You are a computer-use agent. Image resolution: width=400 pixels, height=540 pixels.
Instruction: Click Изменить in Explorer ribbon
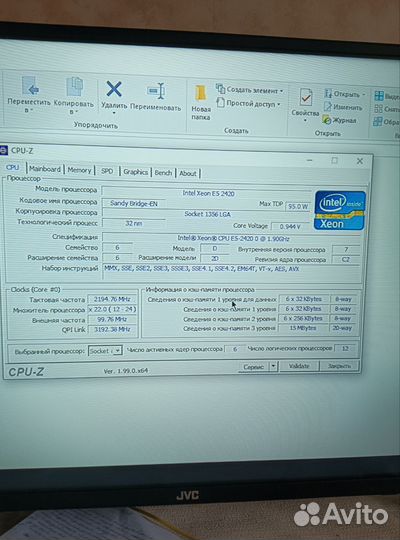[343, 107]
